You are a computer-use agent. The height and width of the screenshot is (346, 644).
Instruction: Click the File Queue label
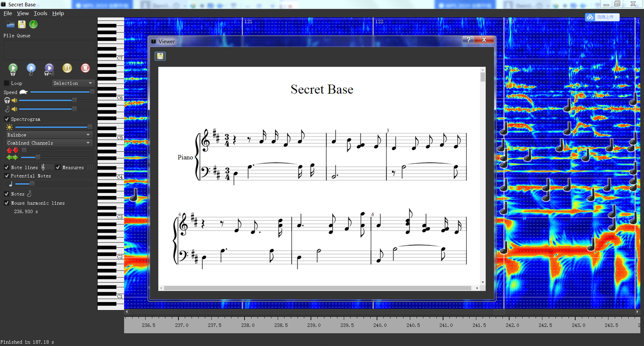[x=17, y=36]
